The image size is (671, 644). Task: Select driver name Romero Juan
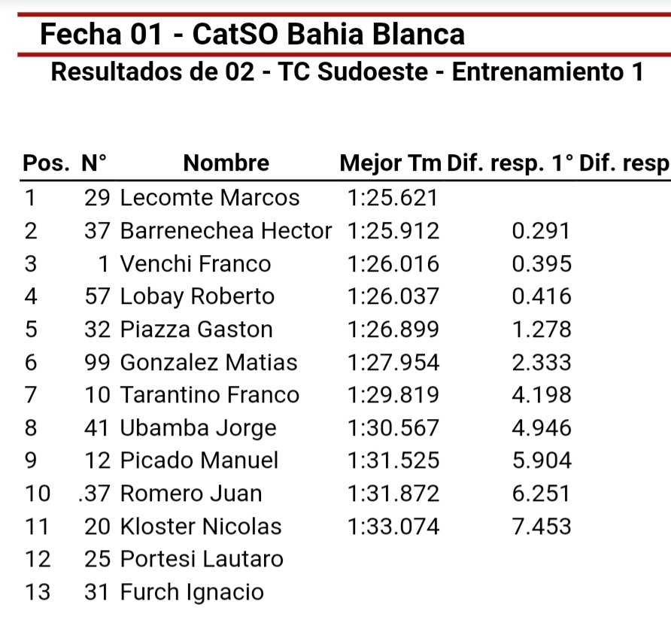tap(191, 494)
